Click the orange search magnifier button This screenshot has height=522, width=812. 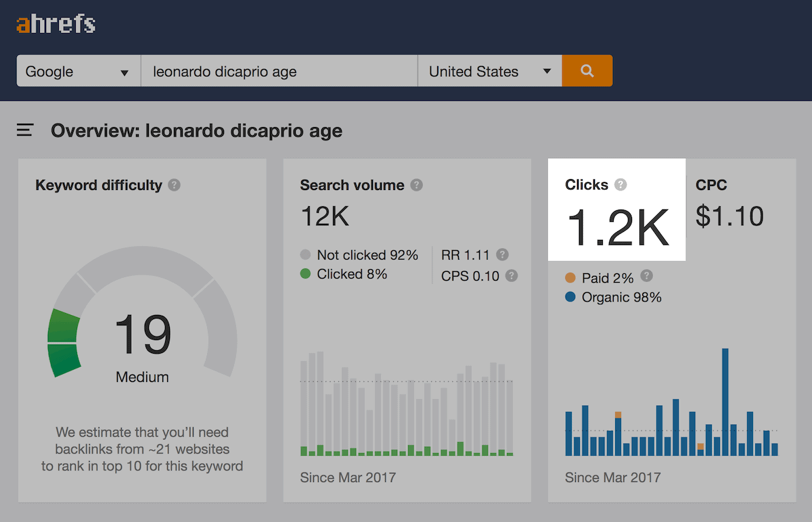587,71
